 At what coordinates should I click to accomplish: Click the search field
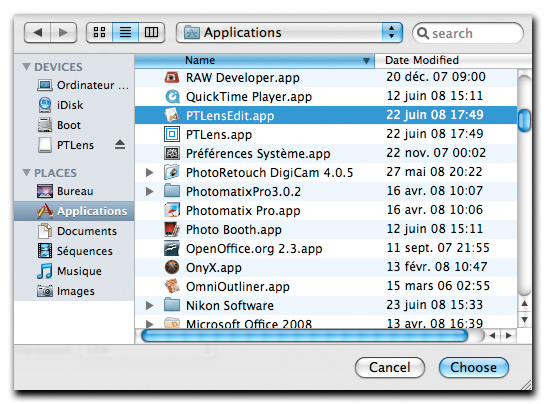click(468, 33)
